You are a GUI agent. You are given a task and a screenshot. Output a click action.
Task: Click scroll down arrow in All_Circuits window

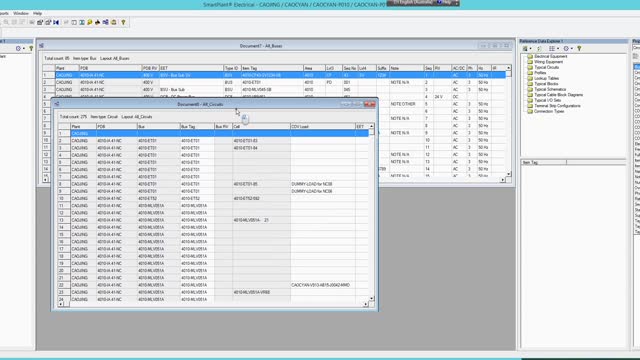point(371,298)
